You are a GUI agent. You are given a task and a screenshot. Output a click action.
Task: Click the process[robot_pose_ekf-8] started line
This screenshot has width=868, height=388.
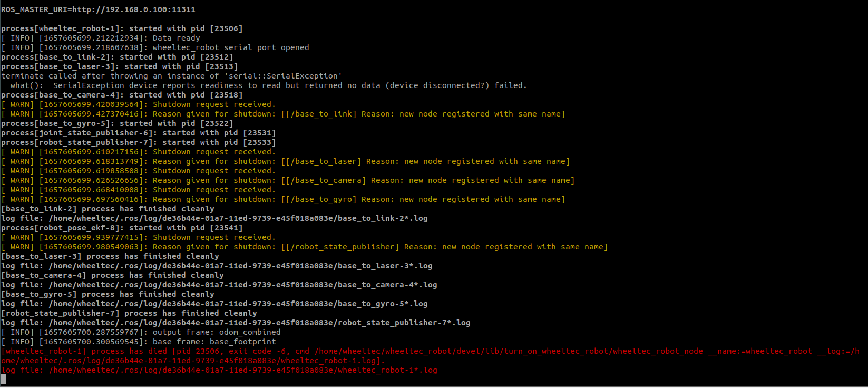(x=122, y=228)
